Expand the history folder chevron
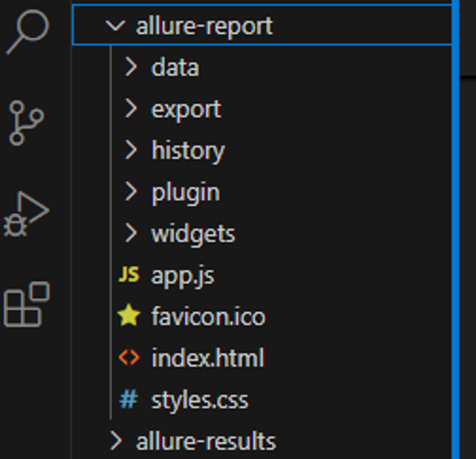Image resolution: width=476 pixels, height=459 pixels. [x=131, y=150]
